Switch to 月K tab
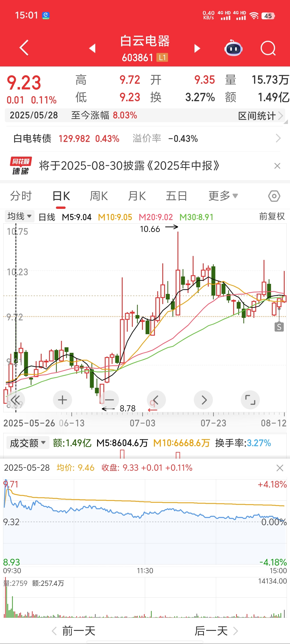The height and width of the screenshot is (644, 290). (x=137, y=196)
